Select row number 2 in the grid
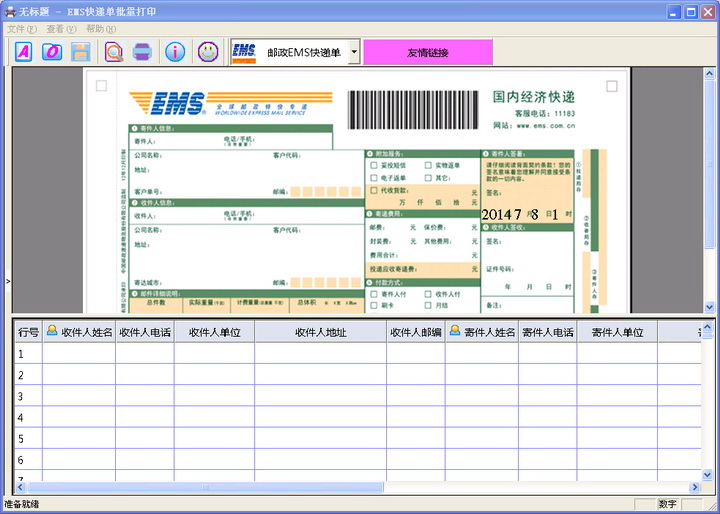Screen dimensions: 720x514 [x=28, y=374]
